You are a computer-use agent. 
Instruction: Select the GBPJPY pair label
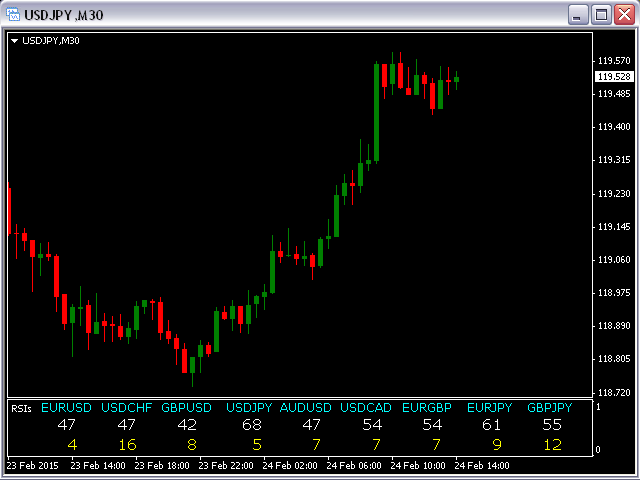(x=550, y=407)
